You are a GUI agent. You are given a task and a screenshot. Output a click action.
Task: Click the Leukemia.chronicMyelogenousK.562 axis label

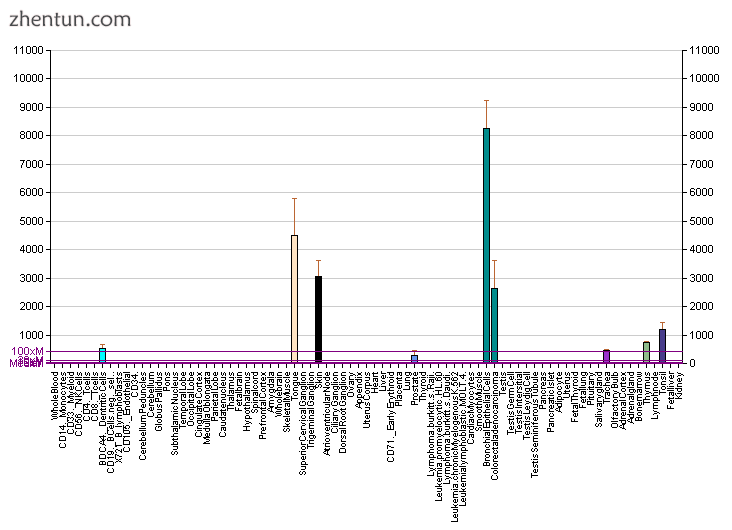coord(454,447)
